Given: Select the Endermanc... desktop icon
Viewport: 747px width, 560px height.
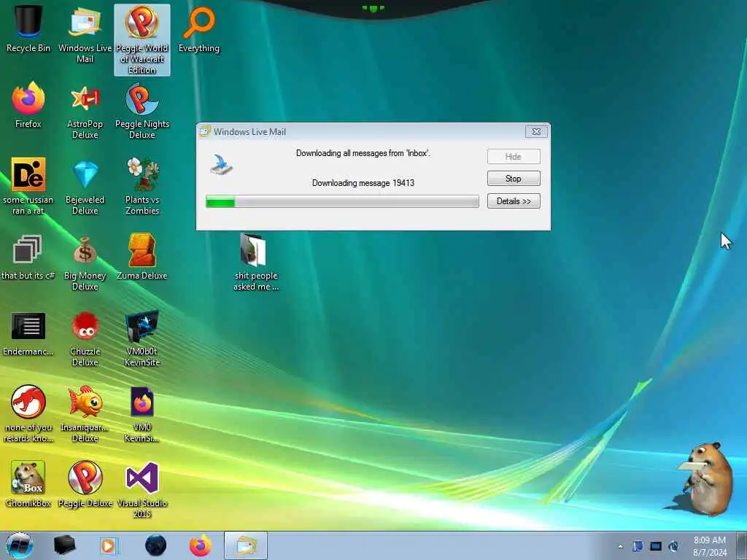Looking at the screenshot, I should tap(28, 333).
